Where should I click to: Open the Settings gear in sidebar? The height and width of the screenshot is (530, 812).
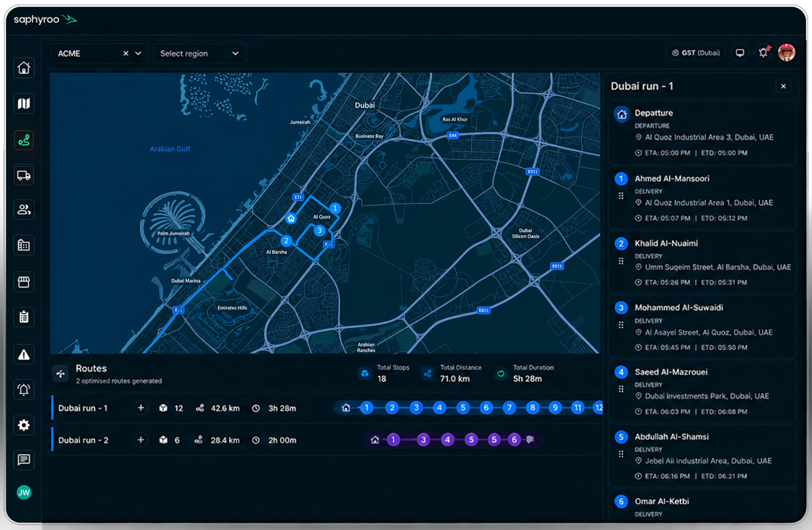[23, 425]
